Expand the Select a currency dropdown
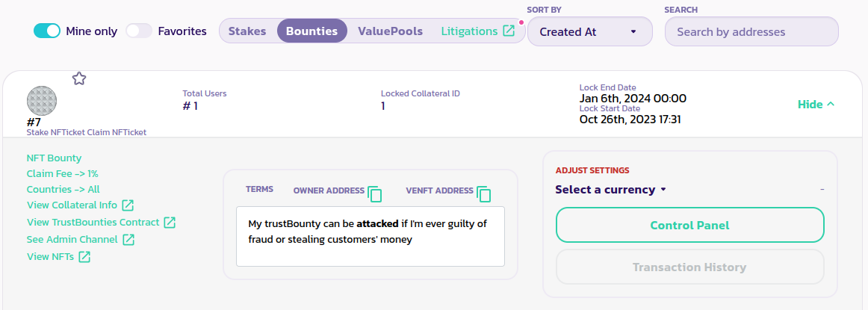Screen dimensions: 868x310 [610, 190]
